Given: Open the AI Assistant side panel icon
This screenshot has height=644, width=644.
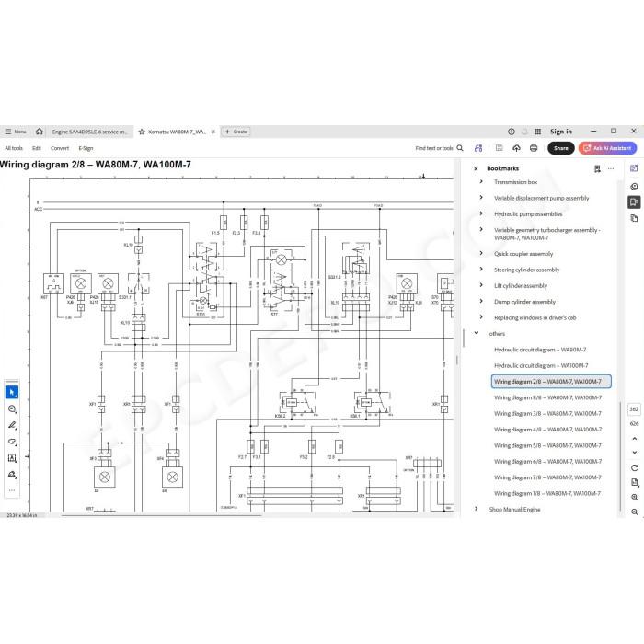Looking at the screenshot, I should click(634, 168).
